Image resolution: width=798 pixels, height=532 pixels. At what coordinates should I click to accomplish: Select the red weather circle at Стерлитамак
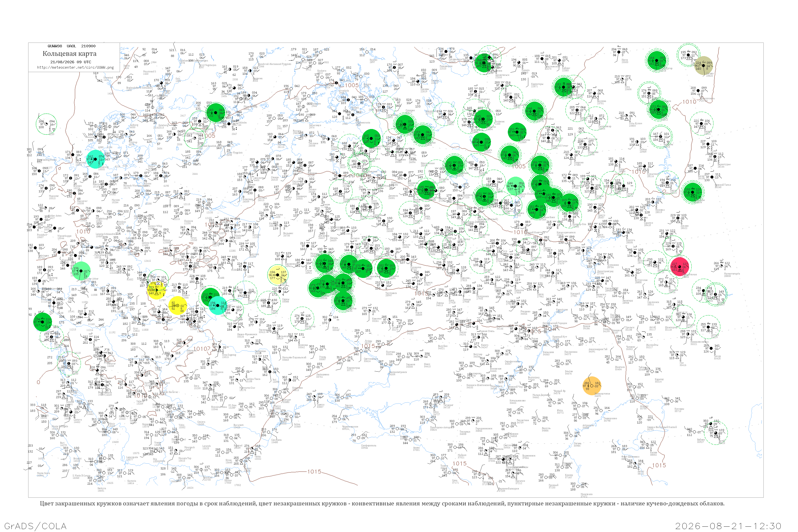tap(680, 267)
